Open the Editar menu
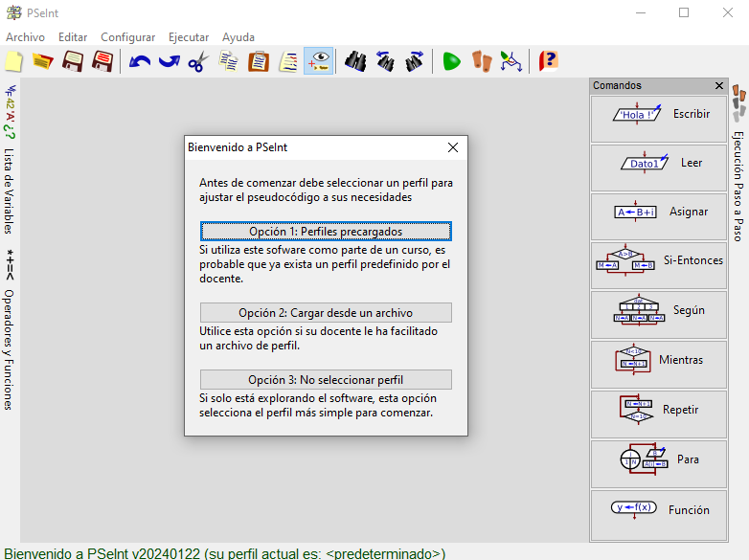 coord(73,37)
